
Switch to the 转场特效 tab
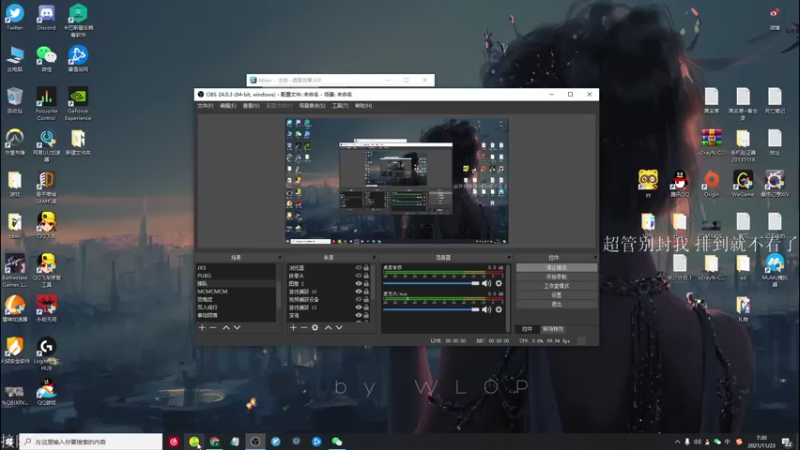[553, 329]
